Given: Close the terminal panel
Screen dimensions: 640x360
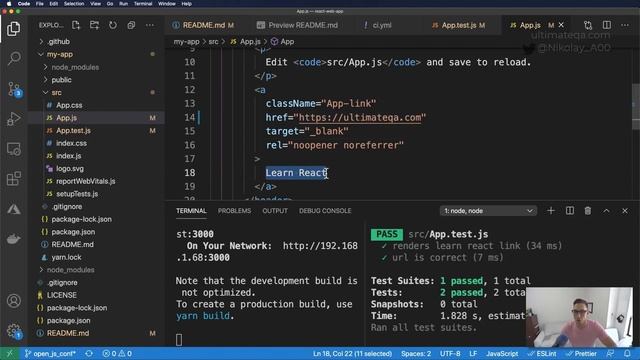Looking at the screenshot, I should tap(625, 211).
